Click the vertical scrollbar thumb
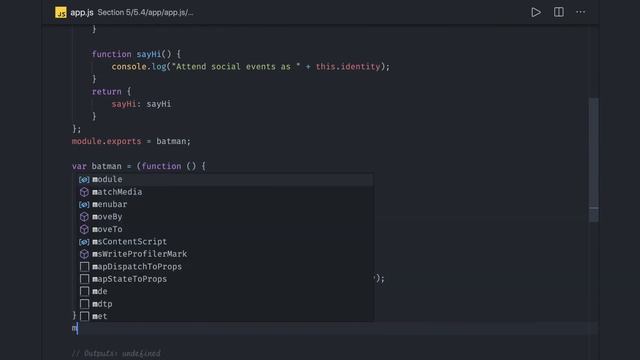The width and height of the screenshot is (640, 360). tap(594, 160)
